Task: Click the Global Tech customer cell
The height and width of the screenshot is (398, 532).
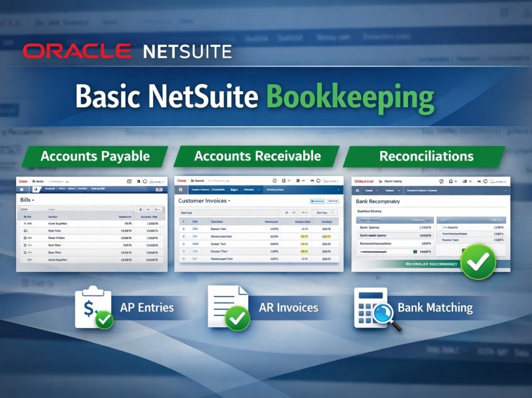Action: click(218, 244)
